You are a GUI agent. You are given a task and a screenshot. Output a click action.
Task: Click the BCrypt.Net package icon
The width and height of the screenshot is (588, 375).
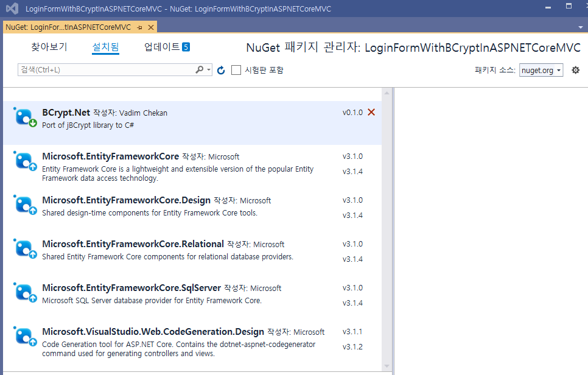pyautogui.click(x=25, y=117)
